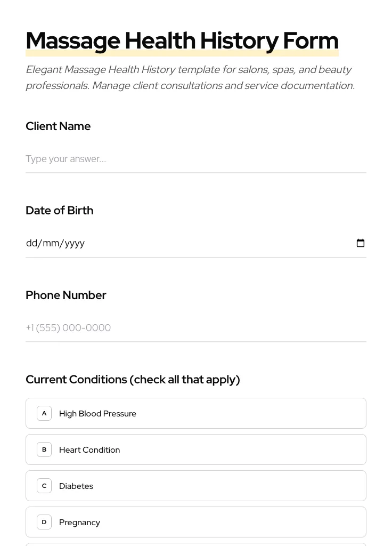Select the day segment of birth date
The height and width of the screenshot is (546, 392).
(x=32, y=243)
